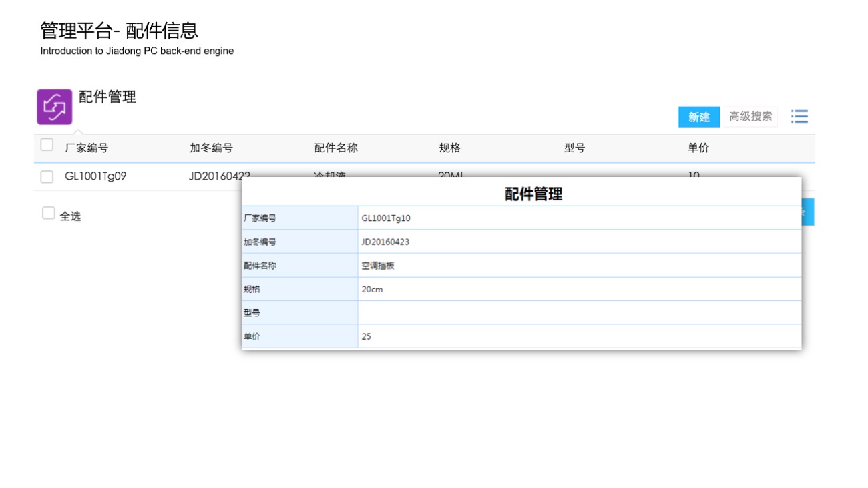Viewport: 868px width, 488px height.
Task: Click the 厂家编号 field containing GL1001Tg10
Action: 579,218
